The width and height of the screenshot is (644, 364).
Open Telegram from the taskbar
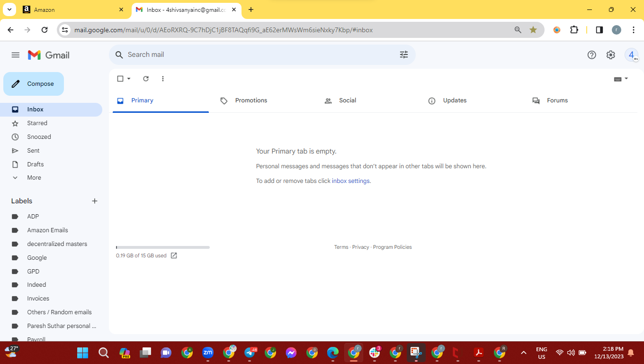(250, 353)
